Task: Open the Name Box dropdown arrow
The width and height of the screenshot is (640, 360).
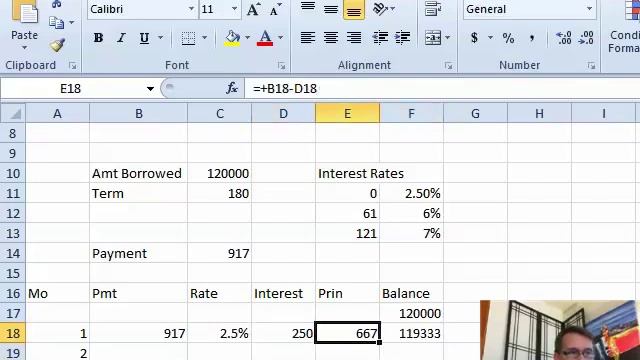Action: (150, 89)
